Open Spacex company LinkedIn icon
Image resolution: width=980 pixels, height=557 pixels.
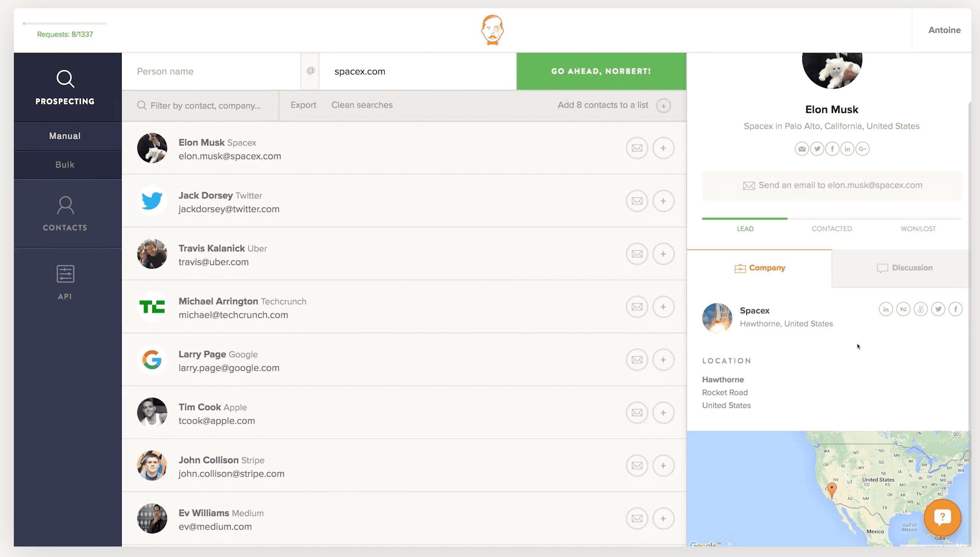(886, 309)
